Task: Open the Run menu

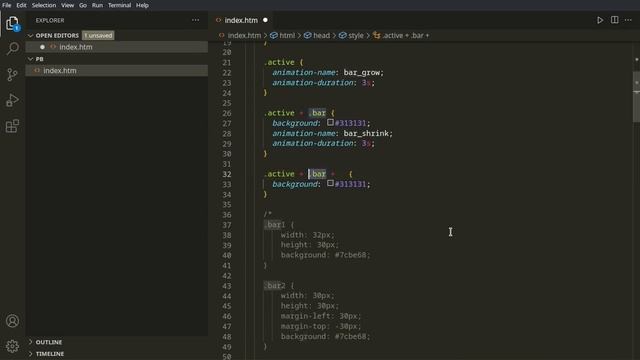Action: click(x=97, y=5)
